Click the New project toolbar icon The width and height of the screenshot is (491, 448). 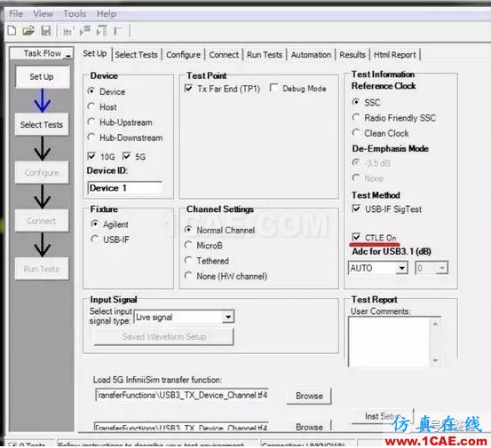click(x=12, y=31)
